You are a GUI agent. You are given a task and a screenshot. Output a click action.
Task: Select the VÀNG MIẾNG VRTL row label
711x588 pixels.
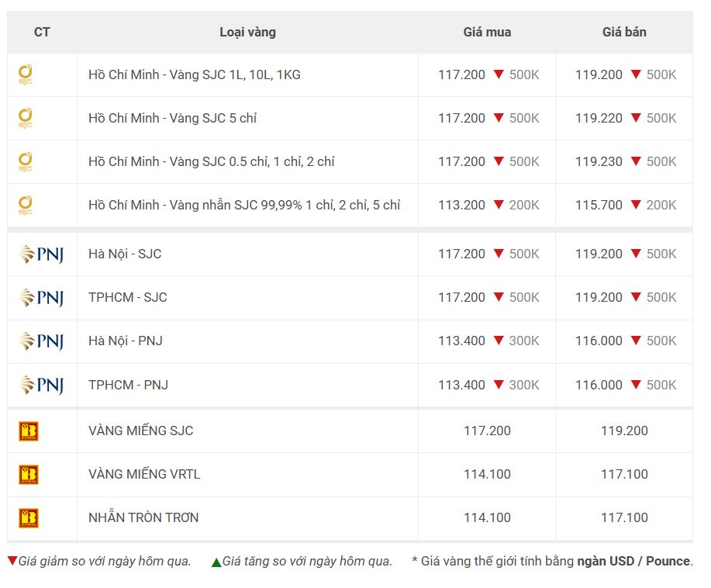coord(144,474)
